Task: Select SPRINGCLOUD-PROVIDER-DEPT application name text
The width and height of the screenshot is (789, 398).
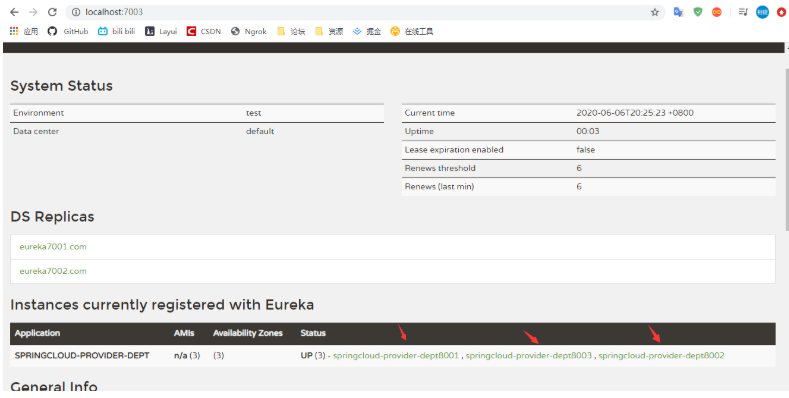Action: (x=82, y=356)
